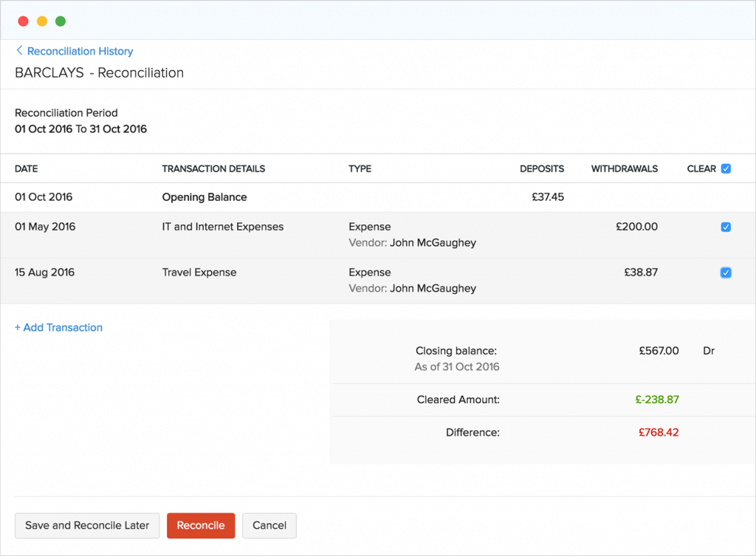The image size is (756, 556).
Task: Open the Reconciliation History link
Action: point(80,51)
